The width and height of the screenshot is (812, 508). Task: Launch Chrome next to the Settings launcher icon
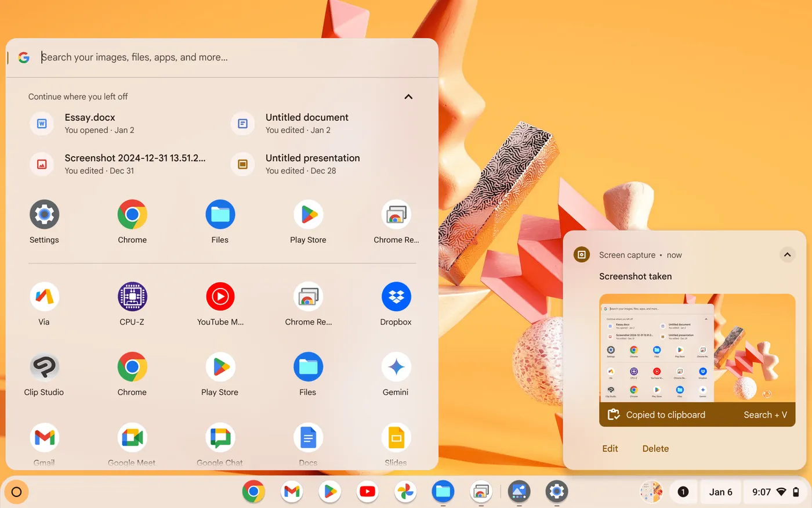(132, 215)
